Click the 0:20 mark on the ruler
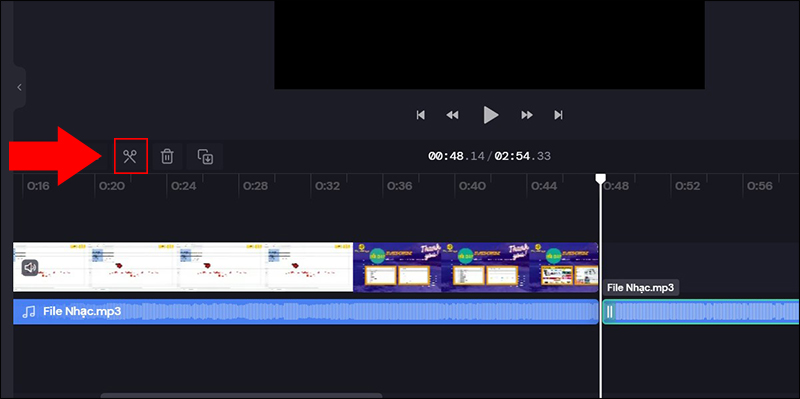 pyautogui.click(x=112, y=186)
